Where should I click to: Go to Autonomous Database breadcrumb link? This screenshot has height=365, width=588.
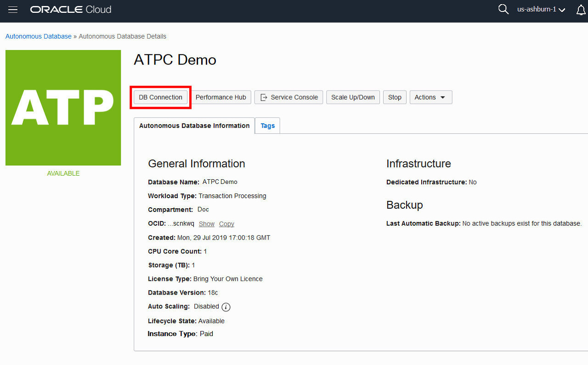point(39,36)
